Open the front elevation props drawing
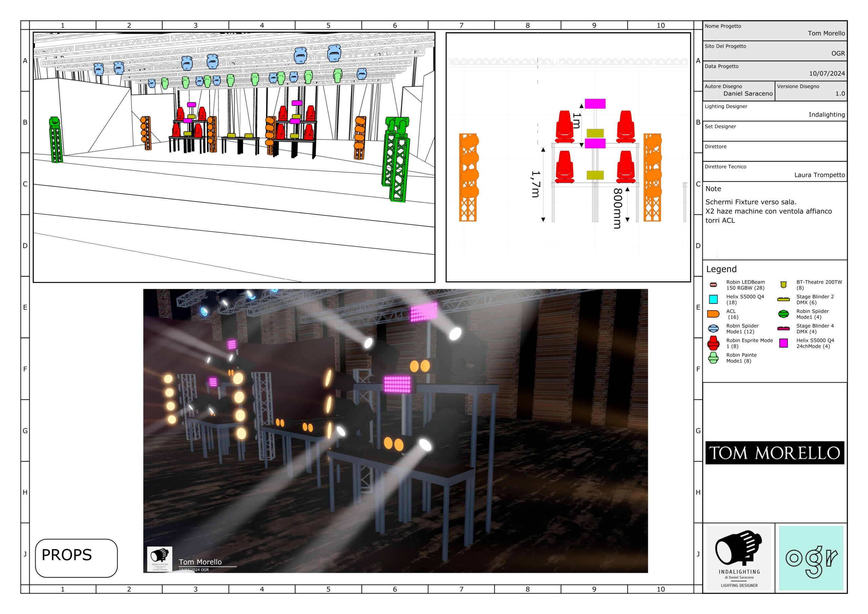The width and height of the screenshot is (868, 614). 568,157
